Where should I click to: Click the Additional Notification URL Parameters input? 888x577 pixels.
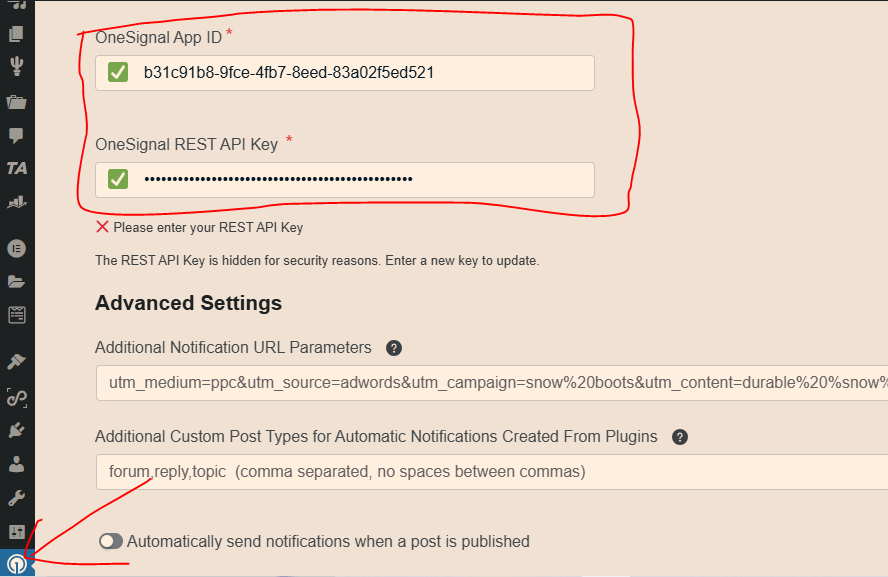point(492,383)
